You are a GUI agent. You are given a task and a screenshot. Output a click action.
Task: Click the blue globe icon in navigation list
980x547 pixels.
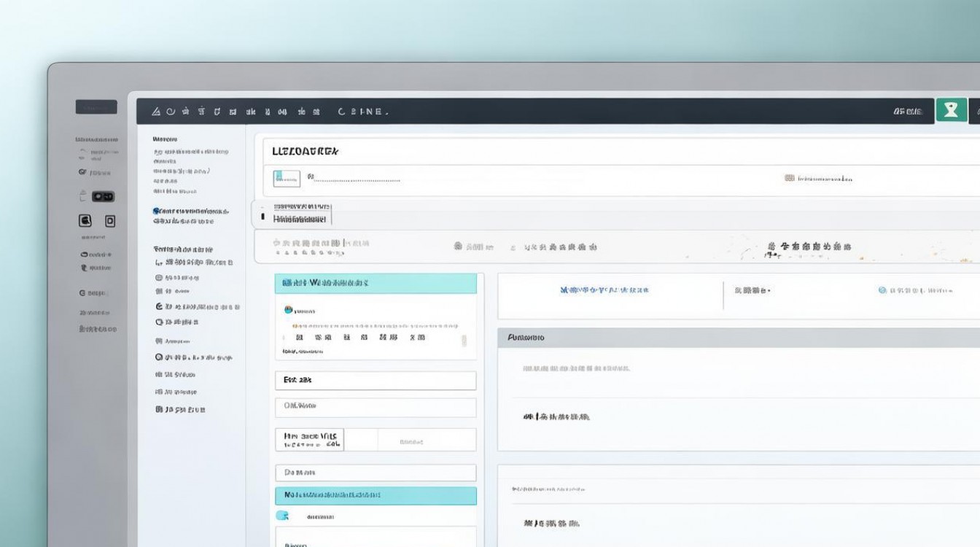tap(156, 211)
